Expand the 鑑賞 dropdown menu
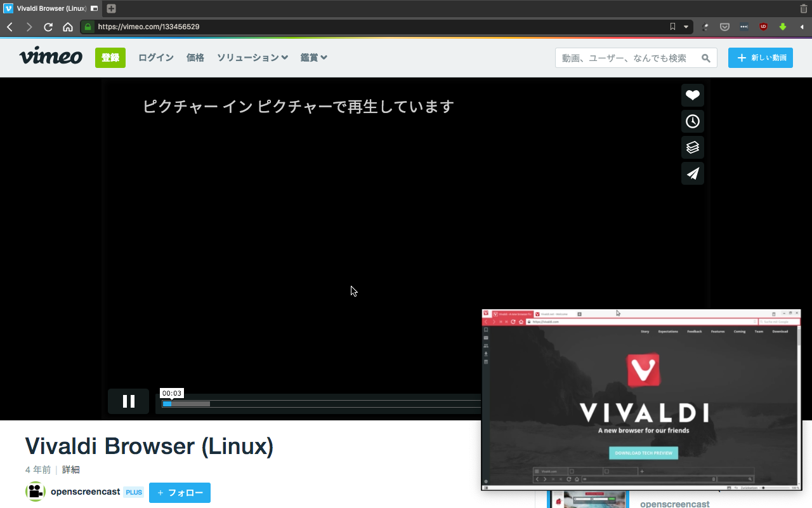This screenshot has width=812, height=508. pyautogui.click(x=314, y=57)
